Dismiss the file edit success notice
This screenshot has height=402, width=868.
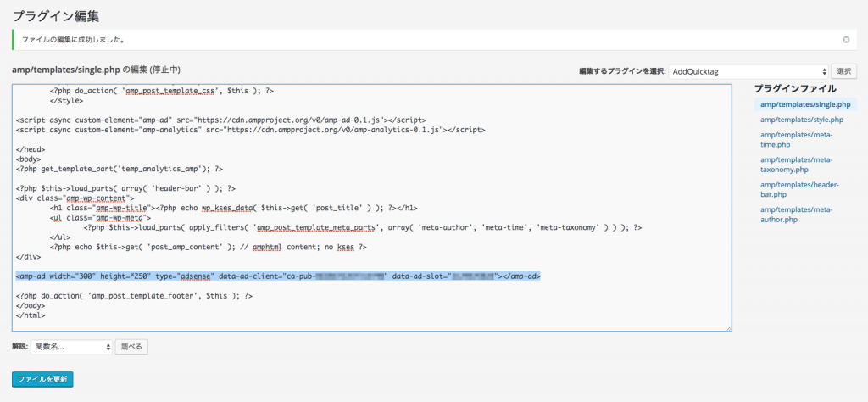[x=846, y=39]
